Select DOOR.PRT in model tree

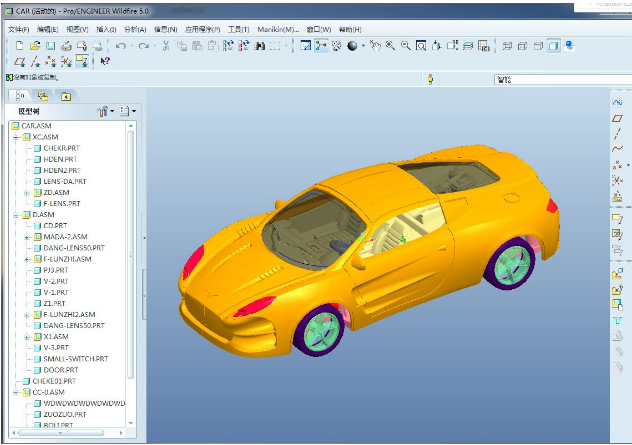tap(60, 370)
